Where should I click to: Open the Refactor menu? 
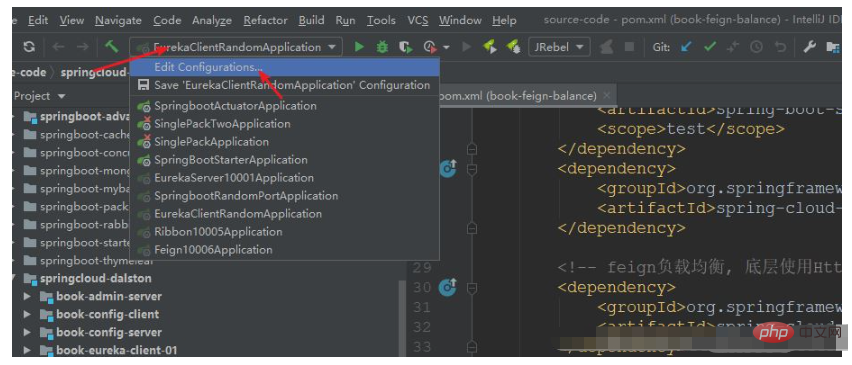[265, 21]
